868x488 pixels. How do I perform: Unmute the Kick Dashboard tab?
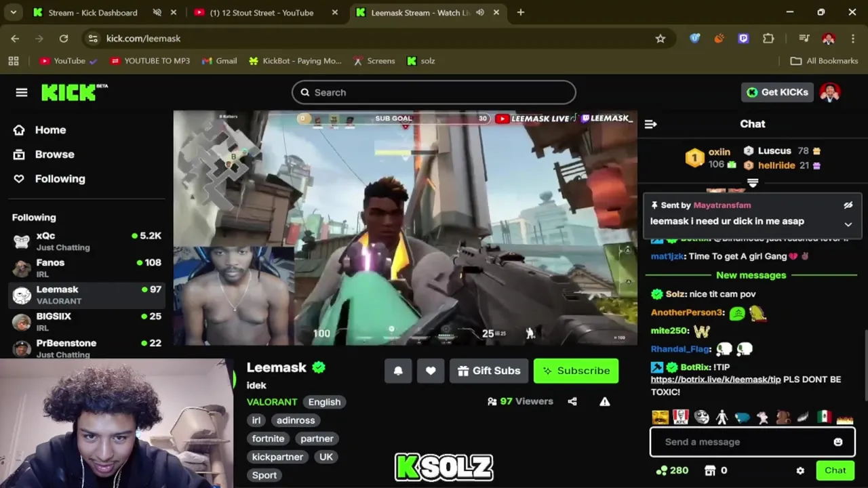157,12
